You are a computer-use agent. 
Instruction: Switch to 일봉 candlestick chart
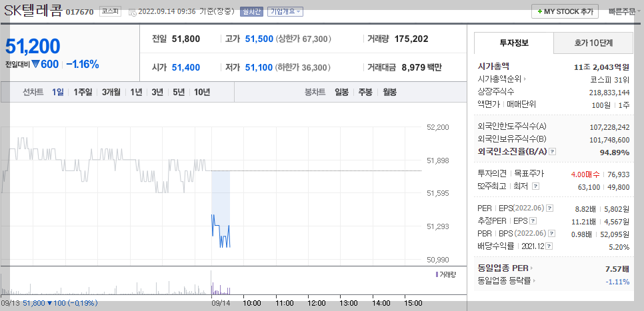tap(341, 93)
